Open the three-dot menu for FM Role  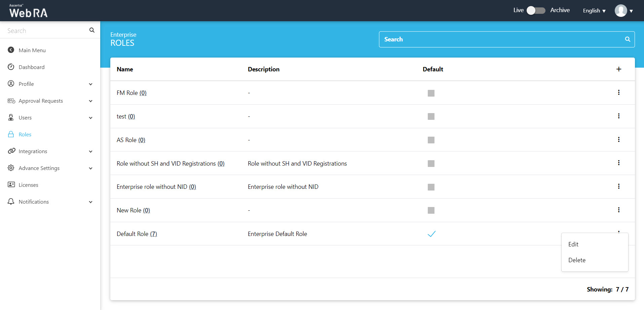pos(618,93)
